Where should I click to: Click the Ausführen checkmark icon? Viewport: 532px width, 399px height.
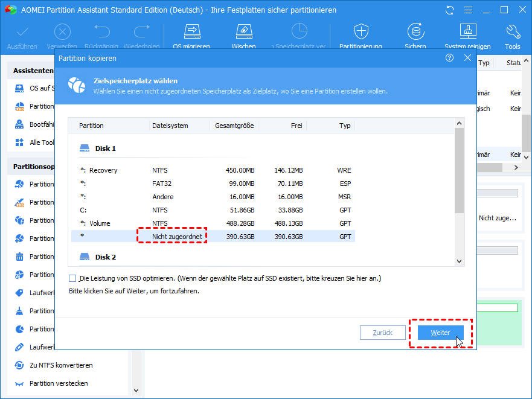pos(22,32)
